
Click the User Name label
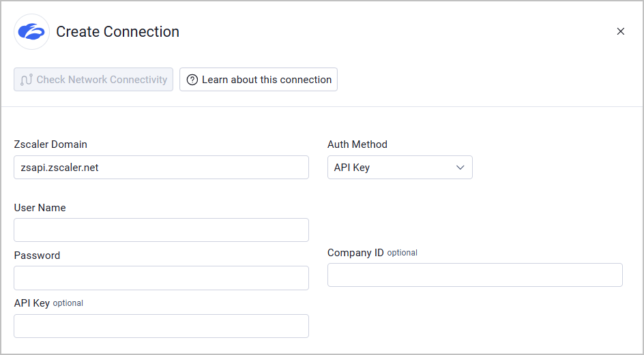[x=40, y=208]
